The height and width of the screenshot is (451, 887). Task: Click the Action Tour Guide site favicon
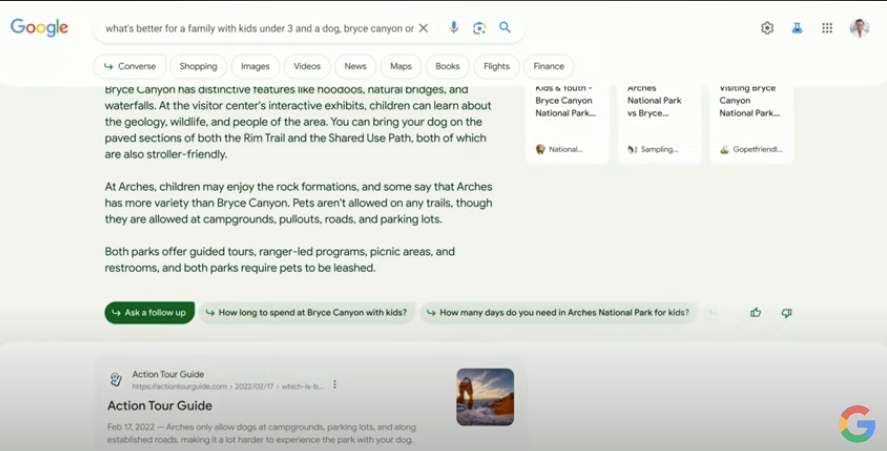(116, 380)
